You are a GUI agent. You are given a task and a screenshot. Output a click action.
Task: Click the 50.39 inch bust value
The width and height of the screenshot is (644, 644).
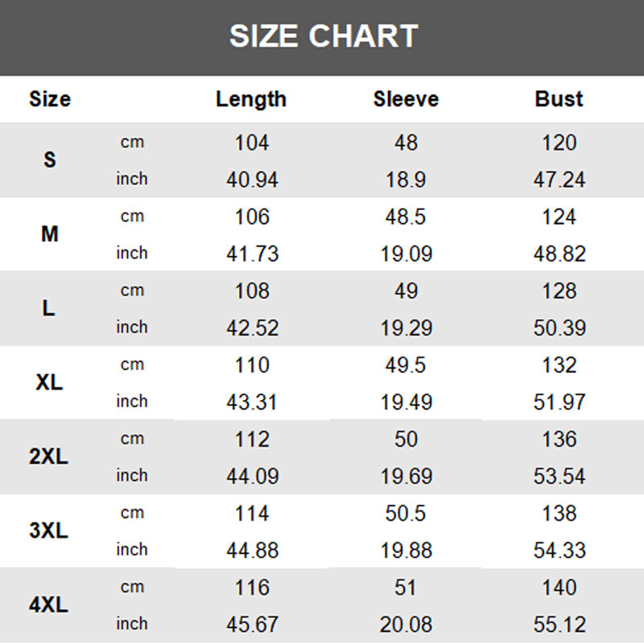coord(559,328)
